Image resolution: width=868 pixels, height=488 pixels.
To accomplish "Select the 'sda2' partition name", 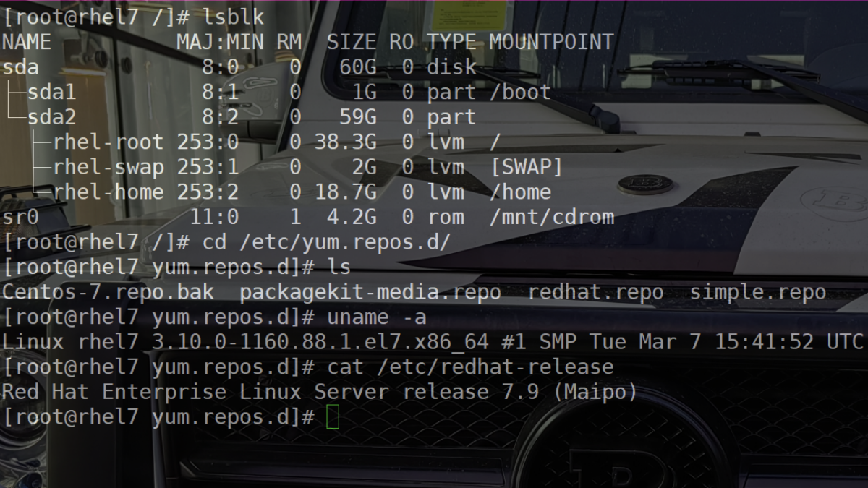I will coord(51,117).
